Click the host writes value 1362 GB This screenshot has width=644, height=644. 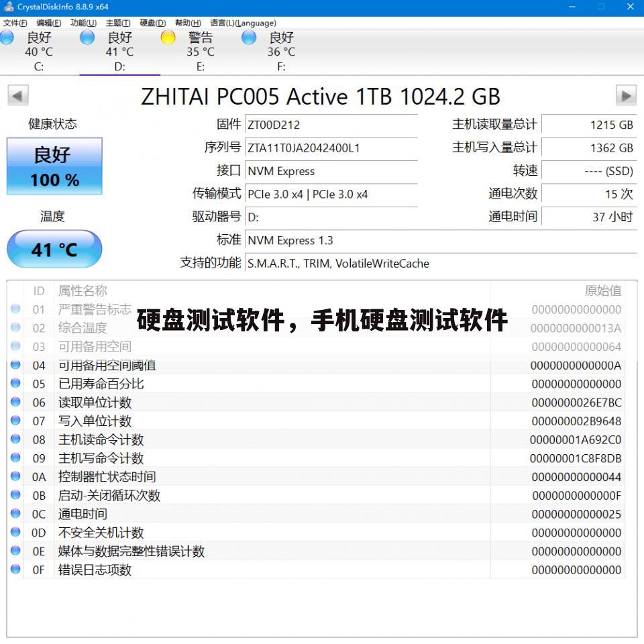click(589, 148)
